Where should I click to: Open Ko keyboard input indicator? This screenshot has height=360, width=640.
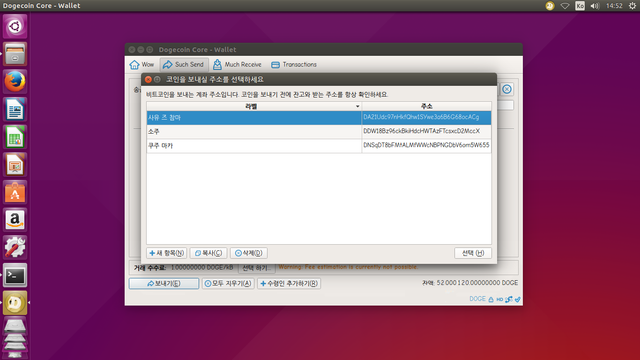click(x=580, y=6)
